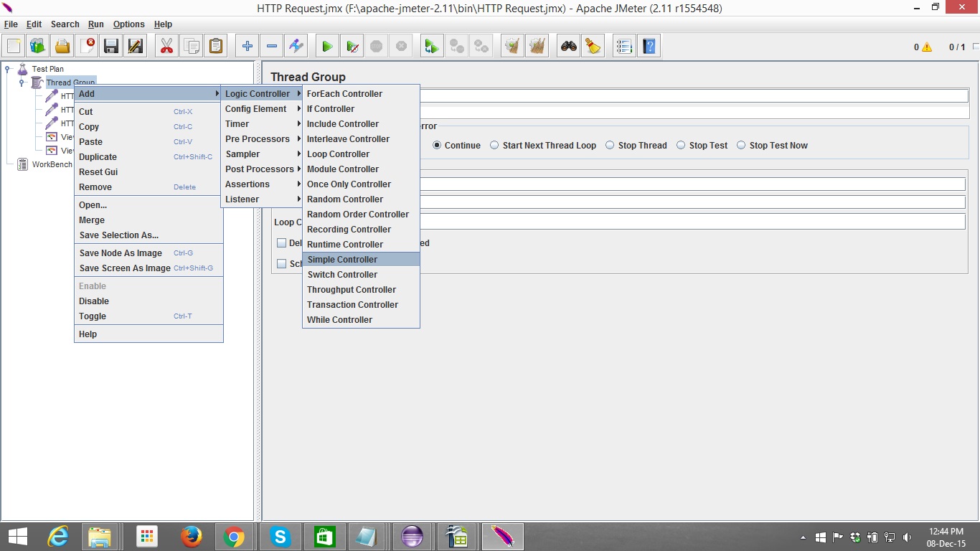Choose Simple Controller from the submenu
This screenshot has width=980, height=551.
click(x=361, y=260)
